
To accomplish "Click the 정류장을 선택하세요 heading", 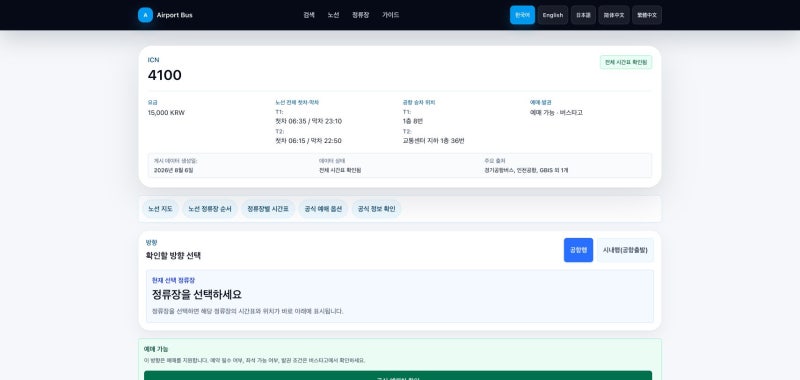I will 197,294.
